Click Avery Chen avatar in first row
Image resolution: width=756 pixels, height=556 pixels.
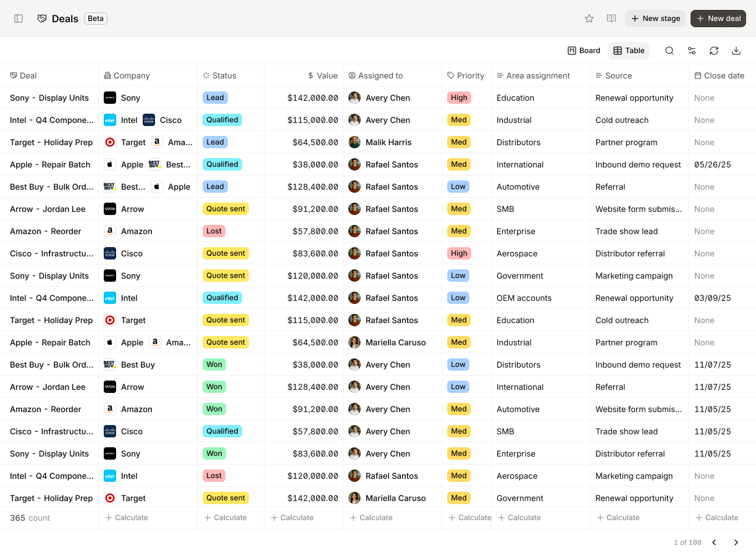[355, 98]
